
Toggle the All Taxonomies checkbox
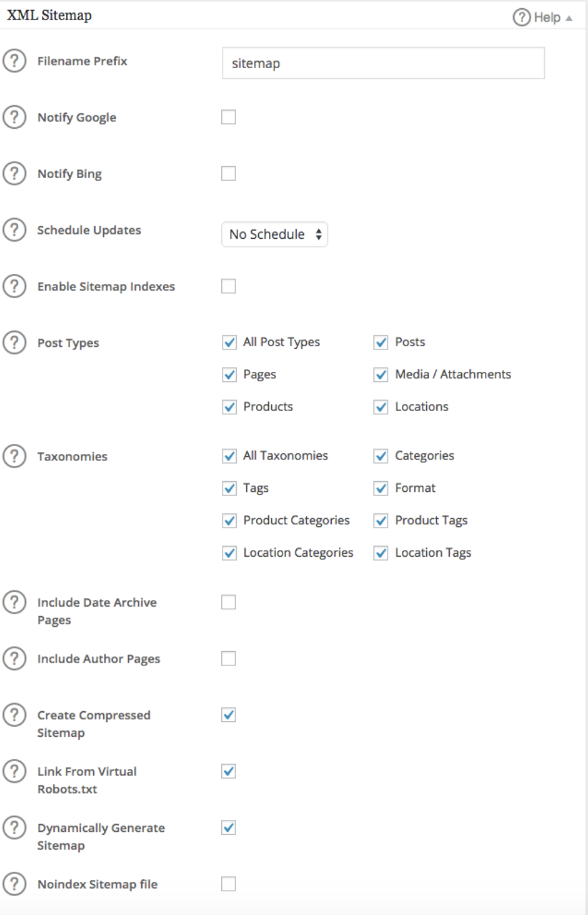tap(229, 456)
